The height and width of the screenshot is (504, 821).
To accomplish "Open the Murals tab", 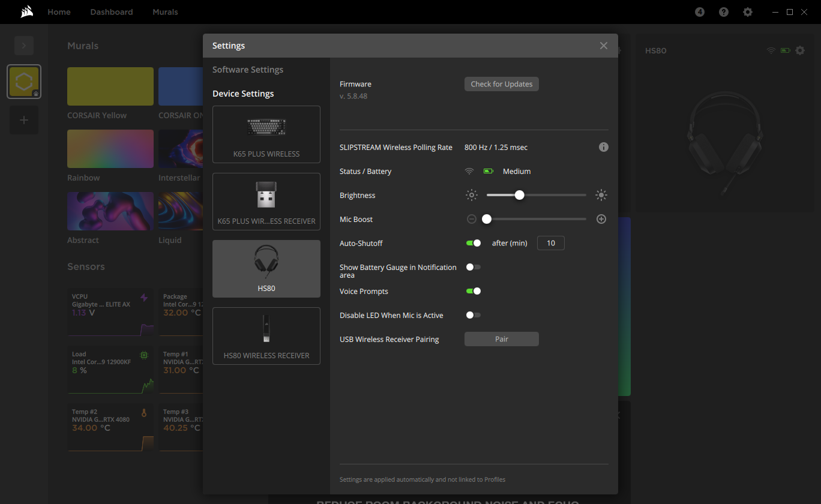I will tap(165, 12).
